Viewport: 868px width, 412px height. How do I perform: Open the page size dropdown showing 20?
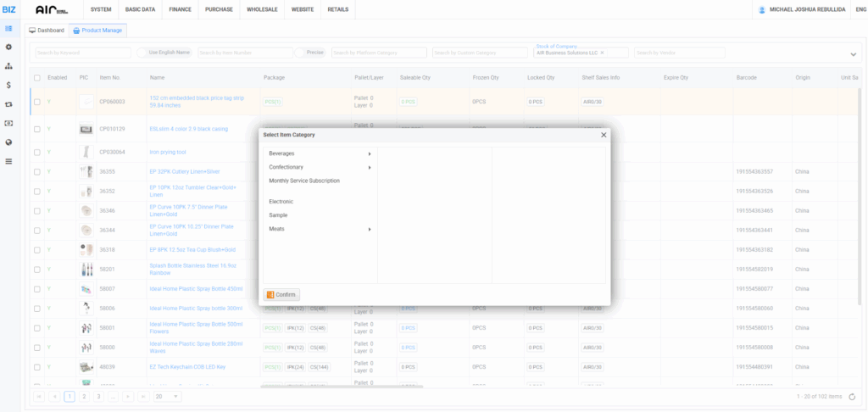[x=165, y=396]
